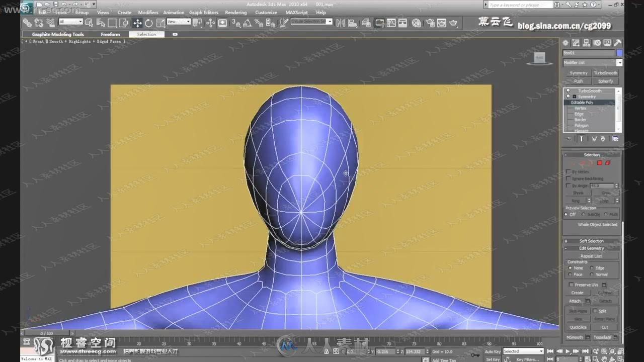This screenshot has height=362, width=644.
Task: Click the Select Object tool
Action: coord(89,23)
